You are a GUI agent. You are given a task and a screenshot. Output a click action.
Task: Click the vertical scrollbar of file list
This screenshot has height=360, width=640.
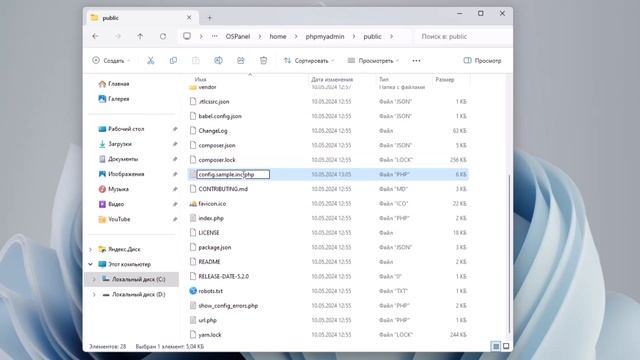point(509,253)
